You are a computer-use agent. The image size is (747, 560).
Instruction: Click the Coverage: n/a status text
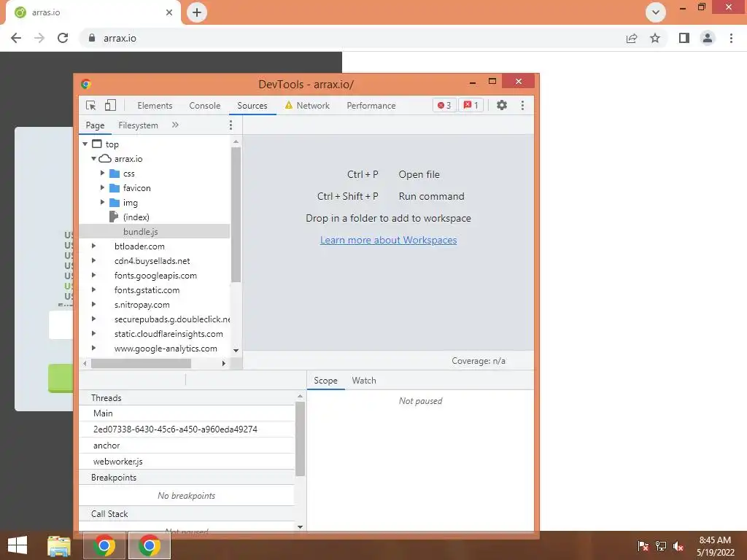[479, 361]
